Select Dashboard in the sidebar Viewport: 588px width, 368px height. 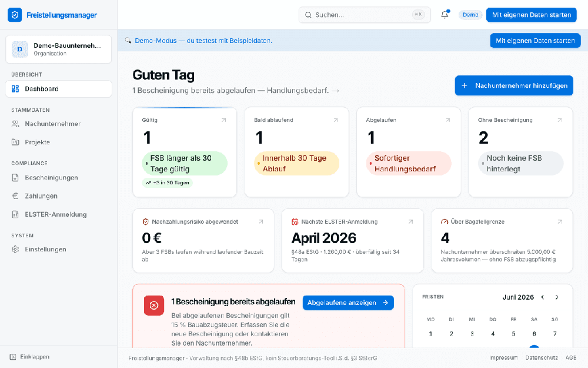pos(58,89)
